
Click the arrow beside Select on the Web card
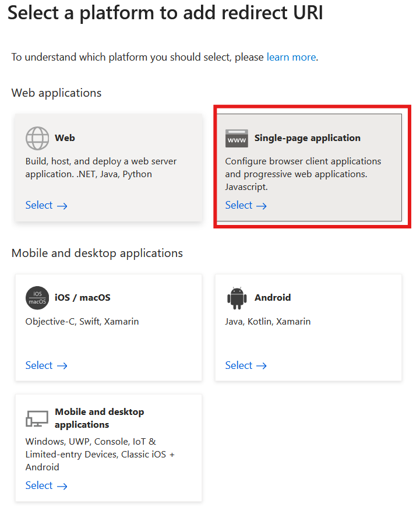(62, 205)
